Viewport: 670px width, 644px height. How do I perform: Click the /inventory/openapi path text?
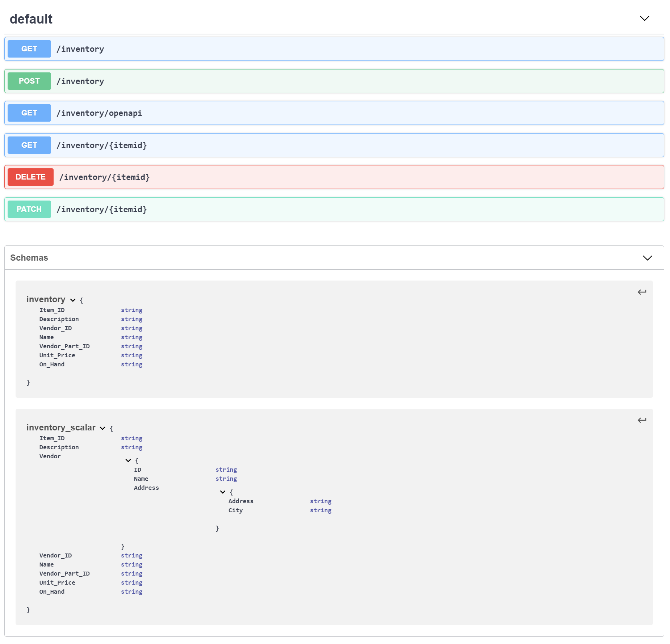99,113
